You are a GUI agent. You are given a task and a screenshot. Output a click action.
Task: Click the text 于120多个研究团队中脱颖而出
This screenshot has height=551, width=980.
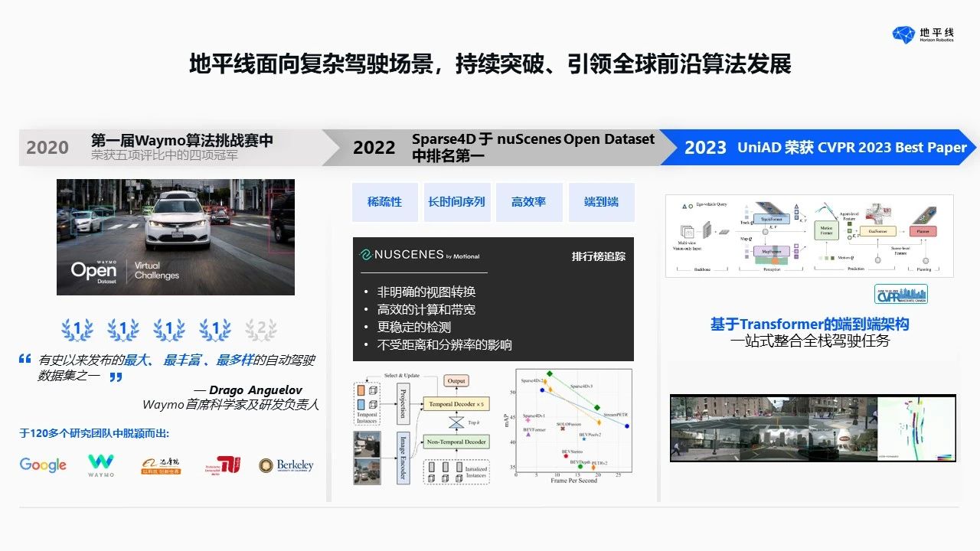94,433
